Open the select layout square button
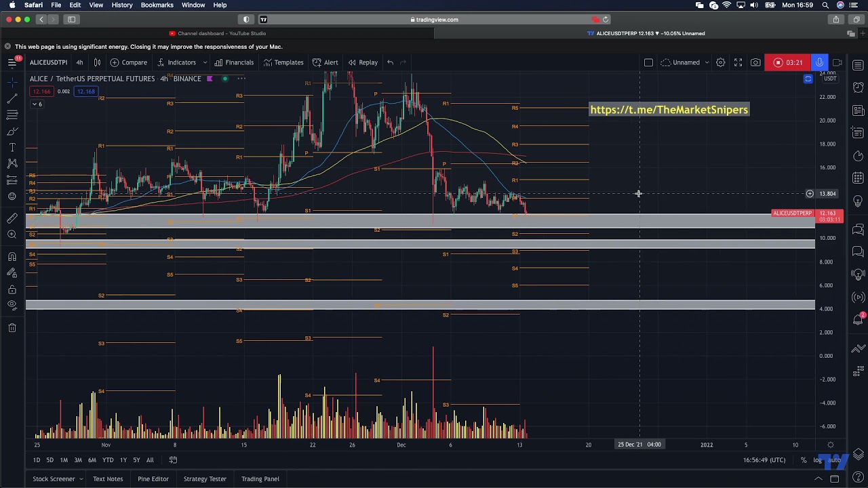The width and height of the screenshot is (868, 488). point(648,62)
